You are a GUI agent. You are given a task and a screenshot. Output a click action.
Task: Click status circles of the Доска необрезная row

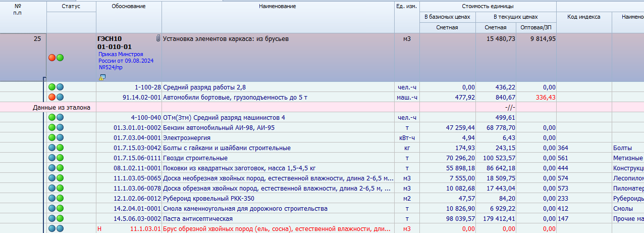[56, 178]
